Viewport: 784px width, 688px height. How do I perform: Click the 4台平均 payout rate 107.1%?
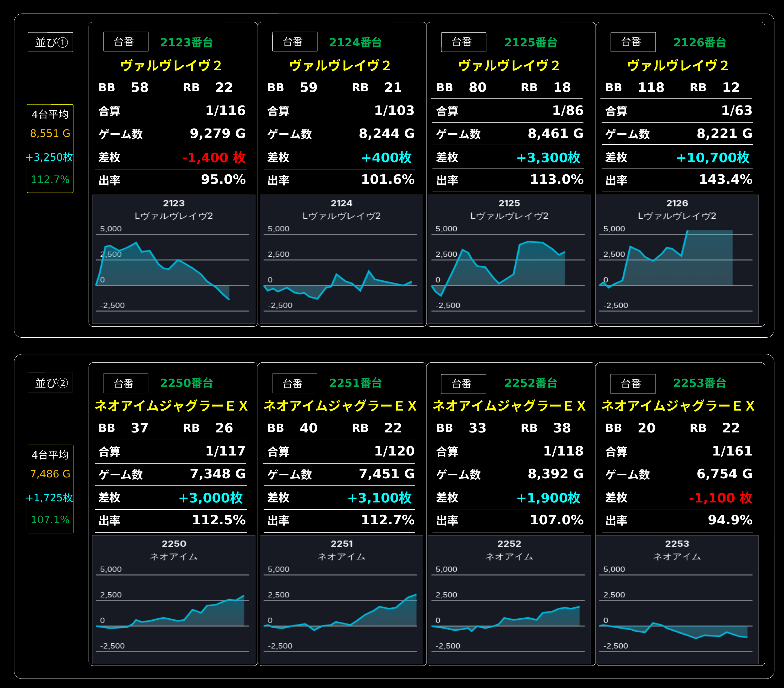click(50, 520)
